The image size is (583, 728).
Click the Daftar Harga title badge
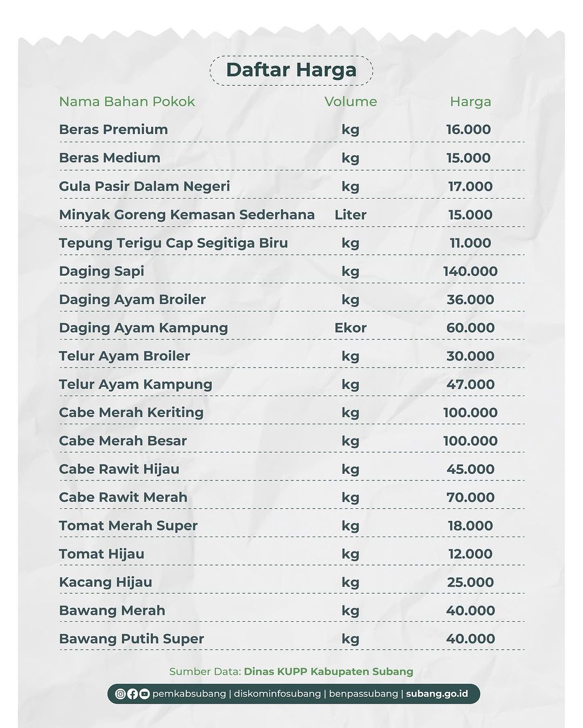(291, 70)
